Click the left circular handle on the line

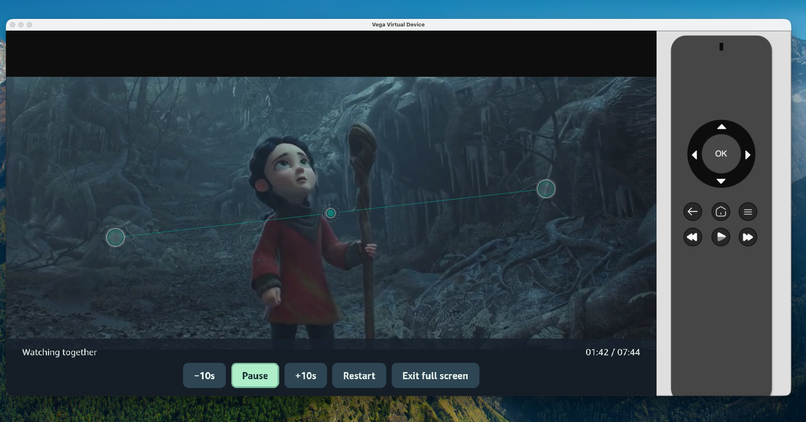tap(115, 237)
